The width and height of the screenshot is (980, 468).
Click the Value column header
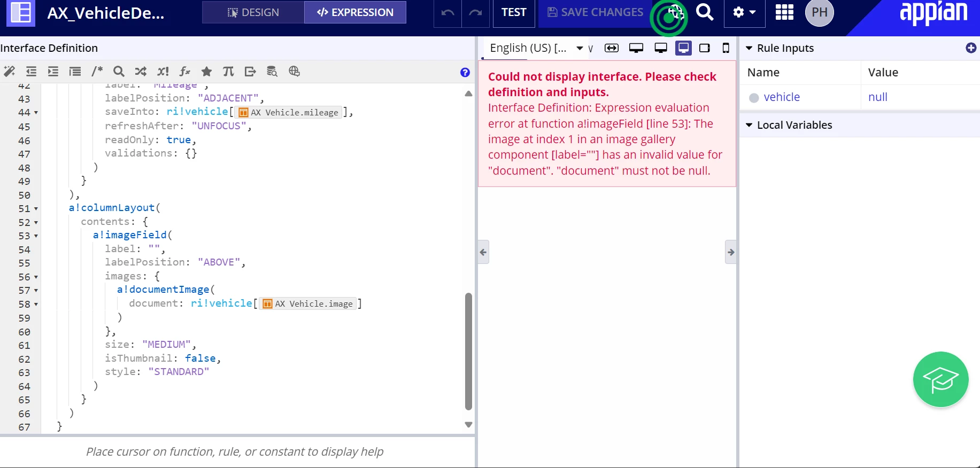[x=883, y=72]
